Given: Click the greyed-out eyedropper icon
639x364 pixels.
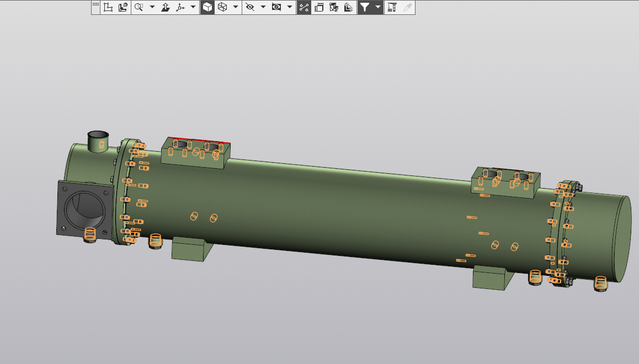Looking at the screenshot, I should [x=408, y=7].
